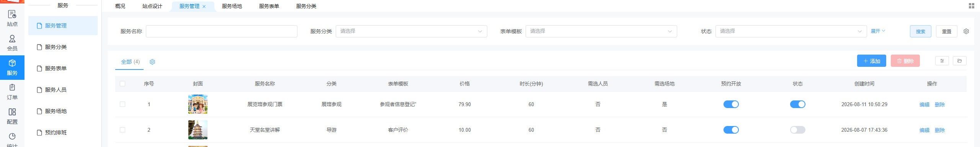Switch to the 服务场地 tab

pos(232,6)
